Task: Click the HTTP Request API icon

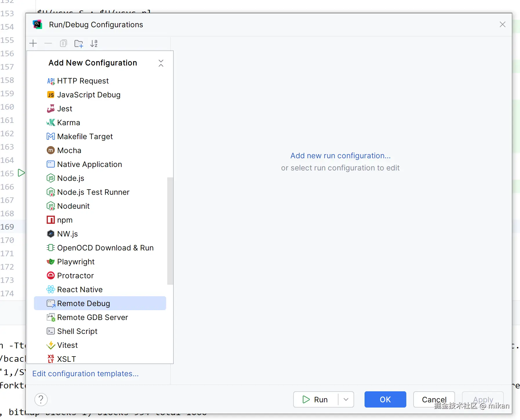Action: tap(51, 81)
